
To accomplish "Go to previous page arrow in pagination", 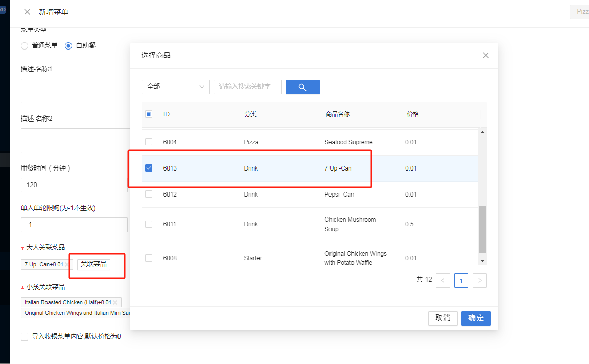I will 443,281.
